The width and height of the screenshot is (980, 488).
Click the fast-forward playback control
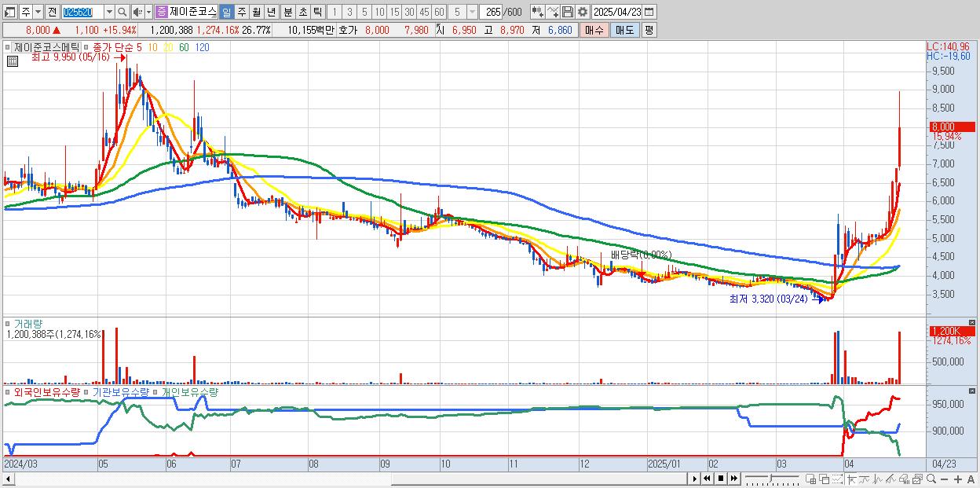coord(733,479)
